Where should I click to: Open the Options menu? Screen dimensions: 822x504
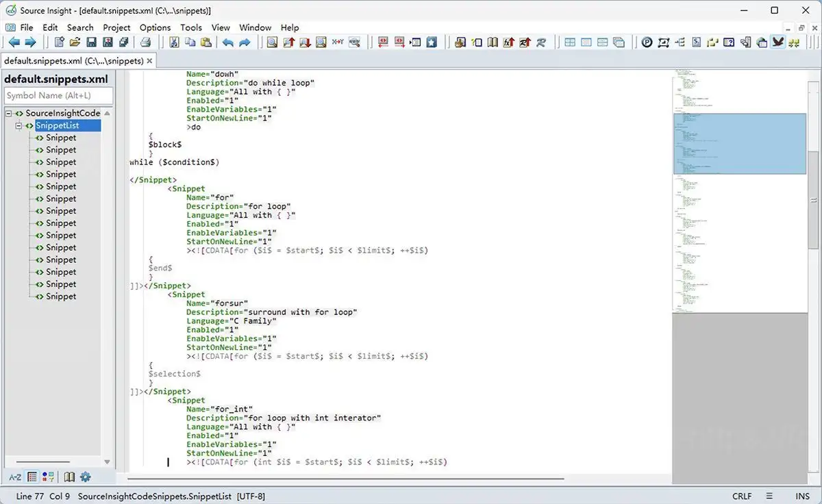[x=155, y=27]
